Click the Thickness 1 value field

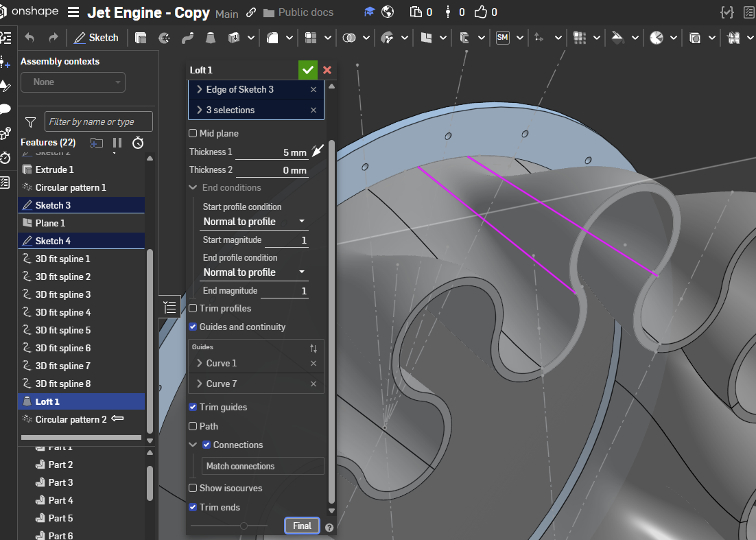pyautogui.click(x=272, y=152)
